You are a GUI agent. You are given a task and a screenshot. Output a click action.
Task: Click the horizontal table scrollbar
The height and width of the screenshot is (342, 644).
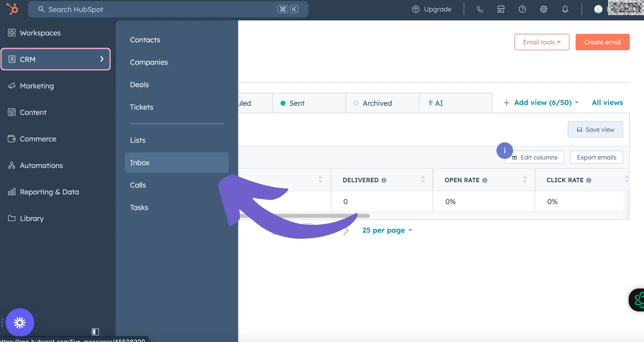[304, 216]
